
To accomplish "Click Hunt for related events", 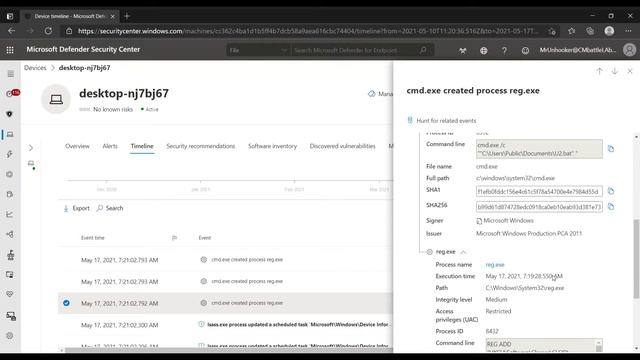I will click(x=442, y=121).
